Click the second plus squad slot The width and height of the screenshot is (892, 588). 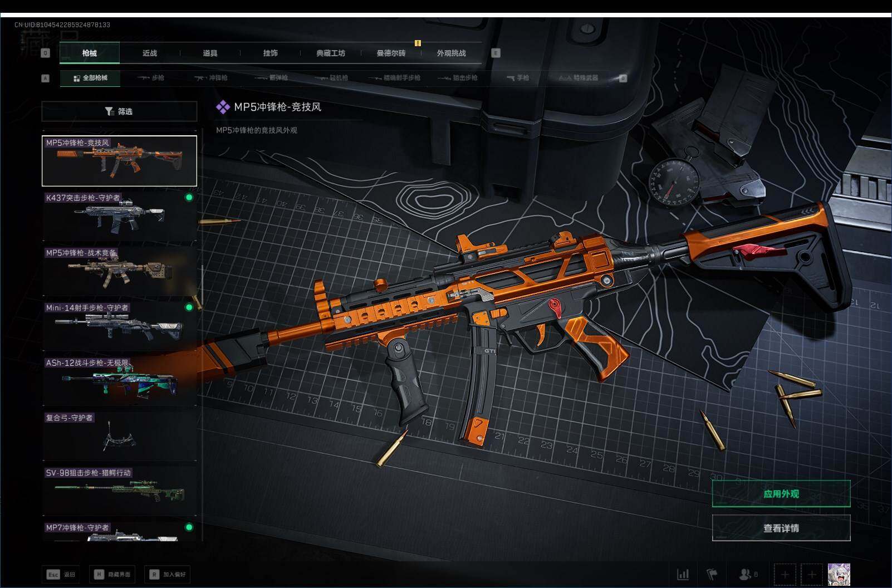pos(812,574)
